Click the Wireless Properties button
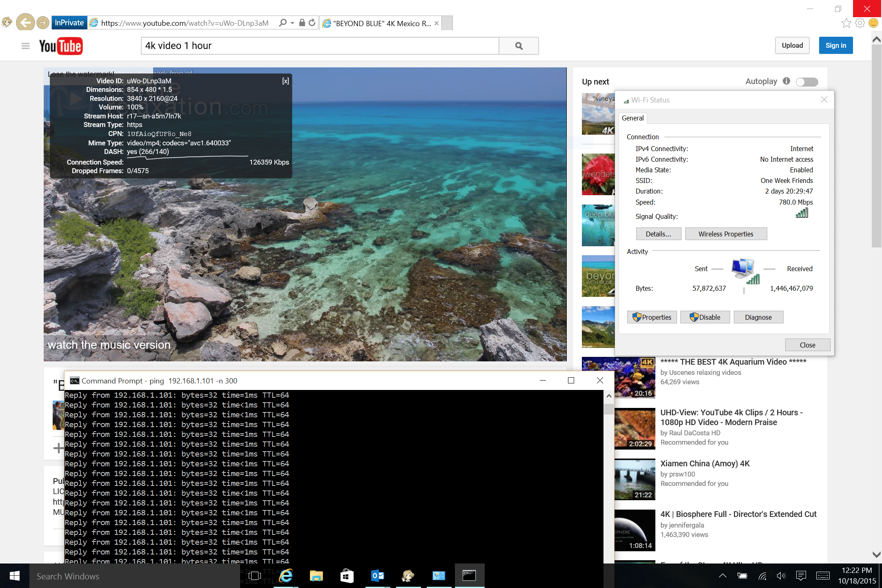The height and width of the screenshot is (588, 882). click(726, 234)
